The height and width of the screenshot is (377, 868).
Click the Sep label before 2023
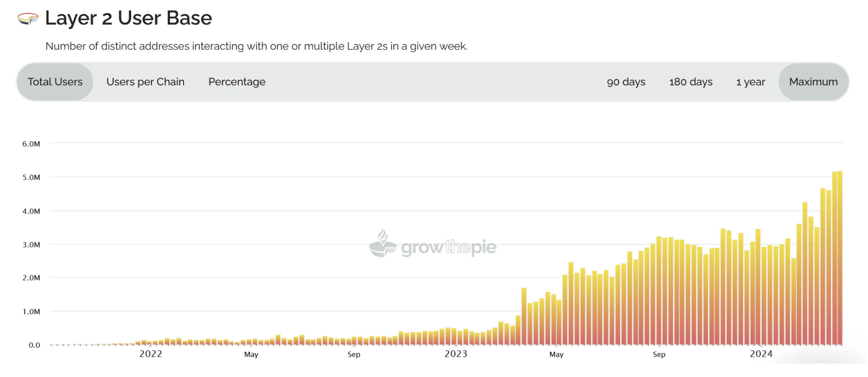click(354, 354)
